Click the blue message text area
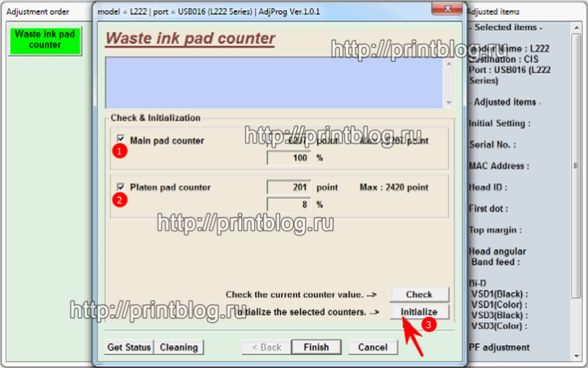The height and width of the screenshot is (368, 588). (x=275, y=83)
